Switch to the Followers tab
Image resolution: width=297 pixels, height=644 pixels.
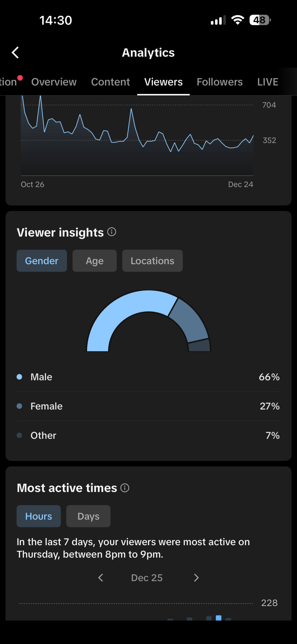click(x=220, y=82)
